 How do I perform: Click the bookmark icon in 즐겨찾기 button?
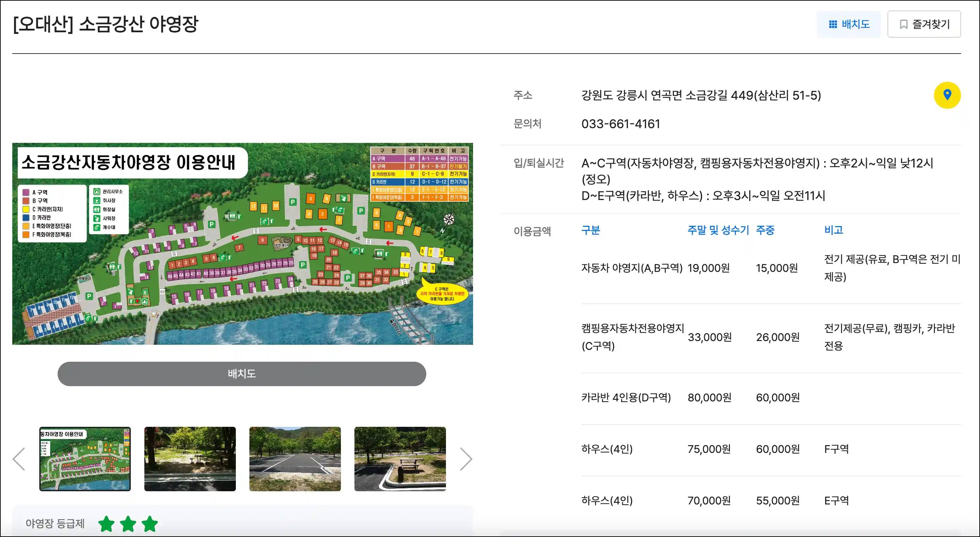coord(903,24)
